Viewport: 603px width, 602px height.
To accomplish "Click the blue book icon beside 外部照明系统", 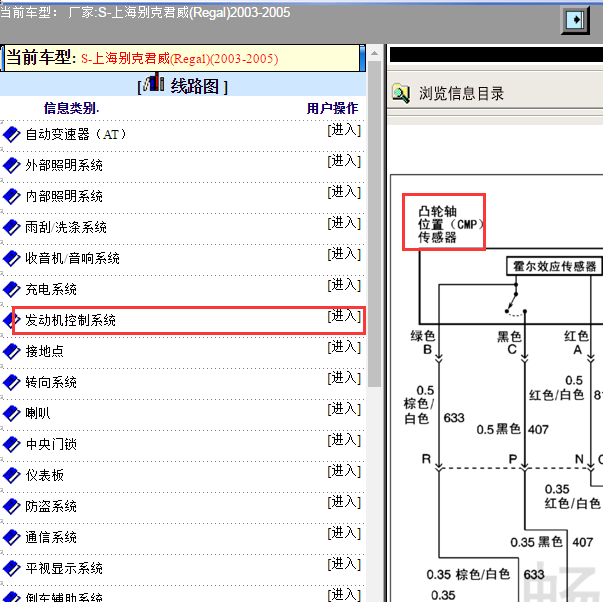I will click(x=11, y=165).
